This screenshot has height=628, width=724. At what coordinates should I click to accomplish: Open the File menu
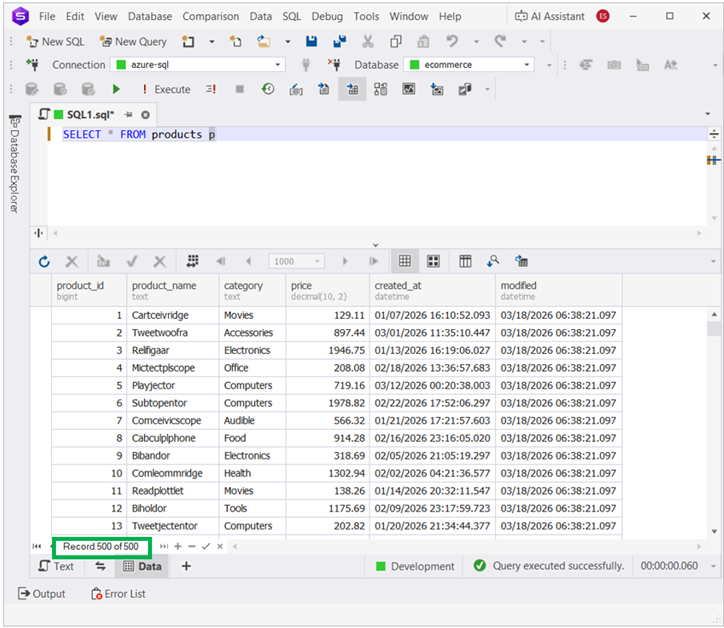(47, 16)
